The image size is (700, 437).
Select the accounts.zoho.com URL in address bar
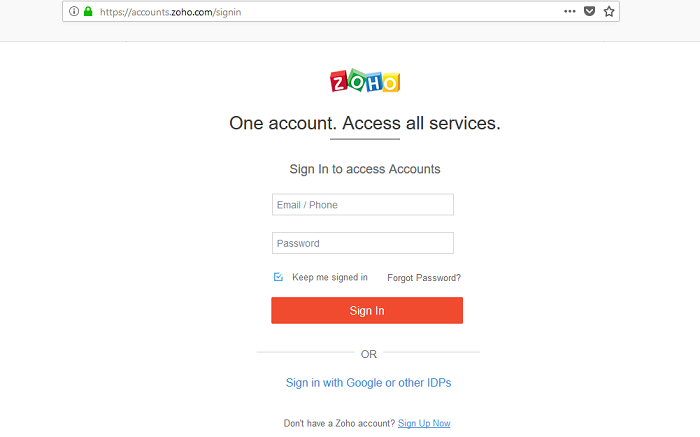point(171,12)
